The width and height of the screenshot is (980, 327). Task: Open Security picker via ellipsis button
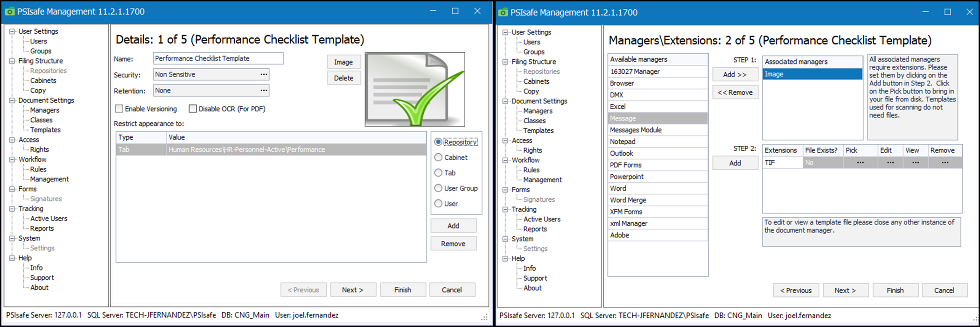pos(264,74)
